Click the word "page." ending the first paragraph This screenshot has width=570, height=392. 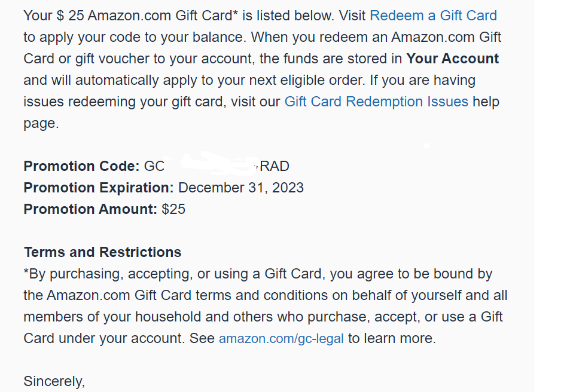click(41, 123)
